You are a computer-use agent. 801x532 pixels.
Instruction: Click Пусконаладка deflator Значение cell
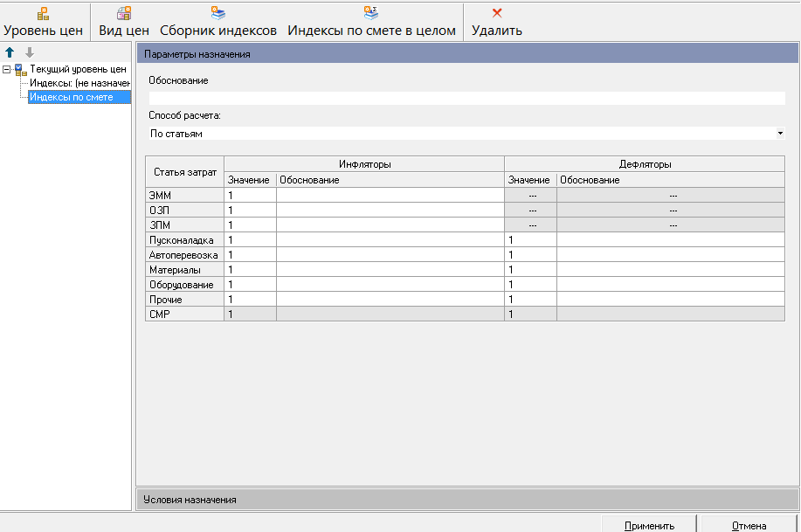531,239
